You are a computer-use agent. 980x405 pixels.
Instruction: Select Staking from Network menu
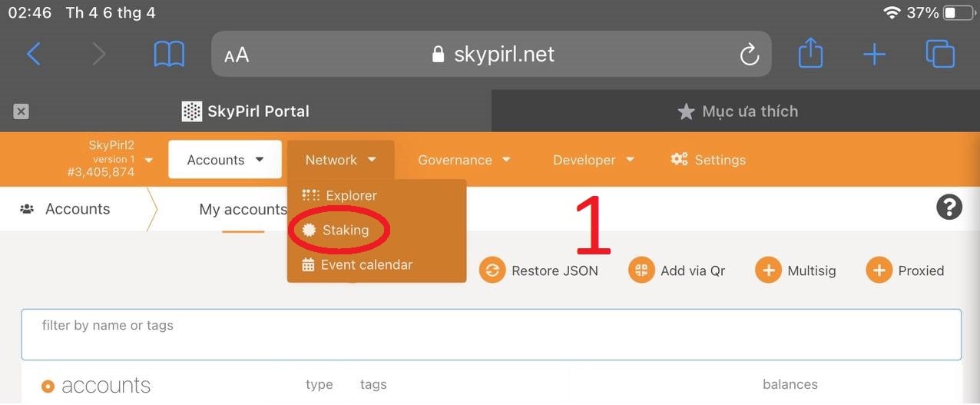click(x=345, y=230)
